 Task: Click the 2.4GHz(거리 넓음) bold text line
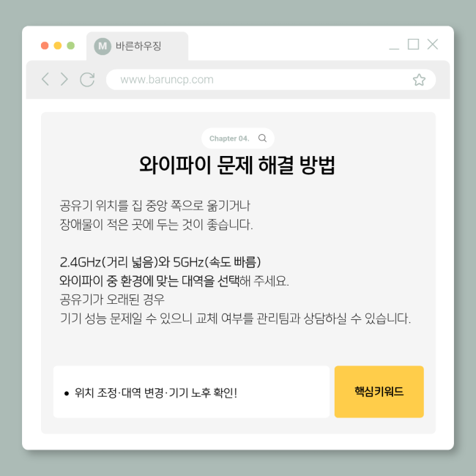(x=160, y=262)
